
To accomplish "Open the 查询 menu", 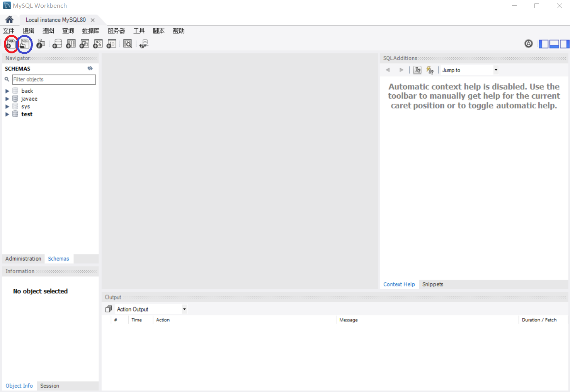I will tap(68, 31).
